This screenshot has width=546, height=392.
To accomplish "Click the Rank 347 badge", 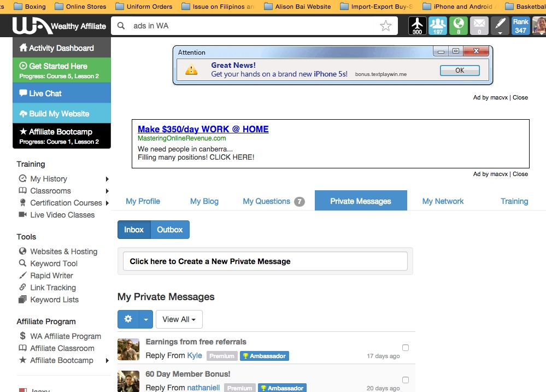I will (x=520, y=26).
